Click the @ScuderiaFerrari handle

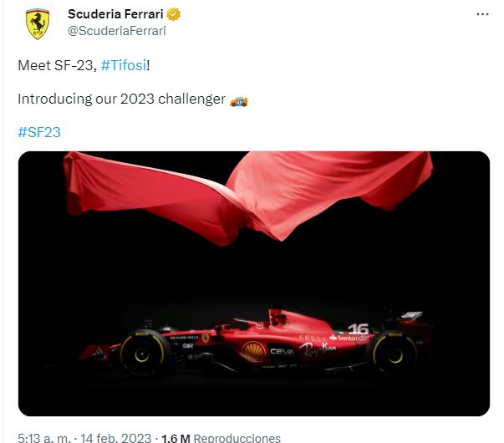(x=116, y=31)
